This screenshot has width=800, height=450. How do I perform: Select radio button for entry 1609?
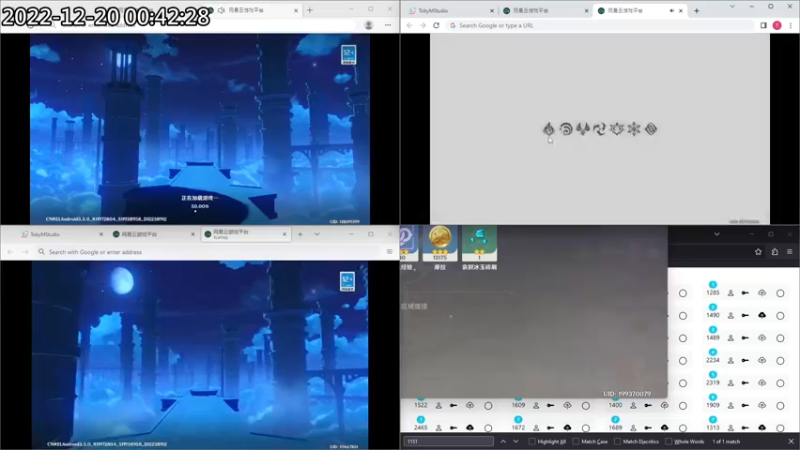pyautogui.click(x=586, y=406)
